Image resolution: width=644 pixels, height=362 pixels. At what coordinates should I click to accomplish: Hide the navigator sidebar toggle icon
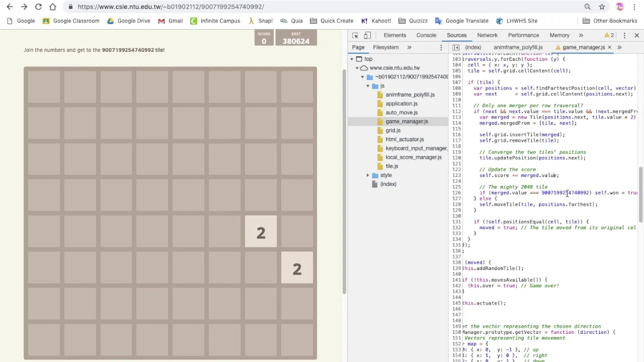pos(456,47)
